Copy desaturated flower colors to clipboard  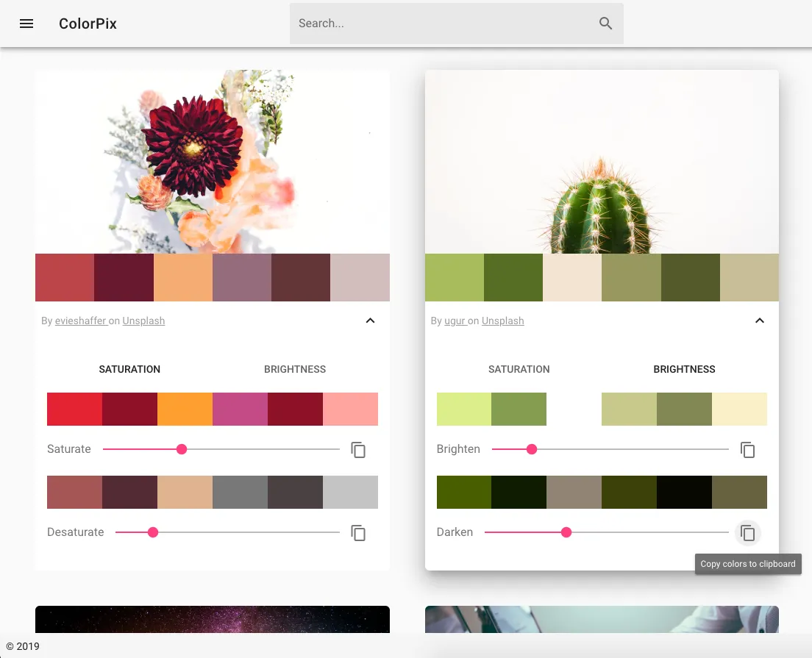coord(358,533)
